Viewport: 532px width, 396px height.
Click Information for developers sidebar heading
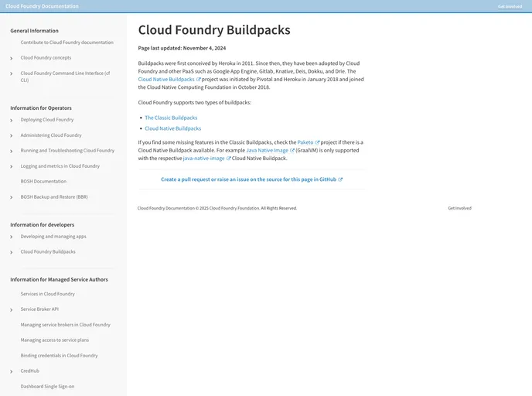42,224
